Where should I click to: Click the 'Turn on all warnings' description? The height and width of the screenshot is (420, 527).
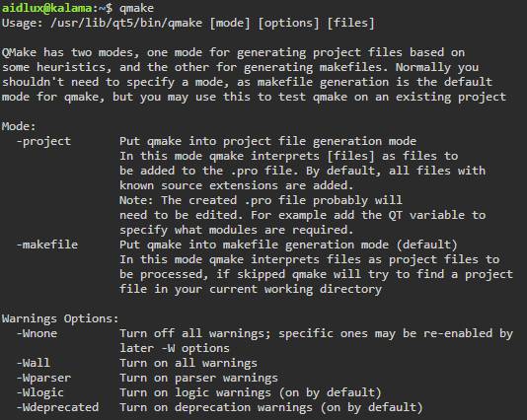coord(188,363)
